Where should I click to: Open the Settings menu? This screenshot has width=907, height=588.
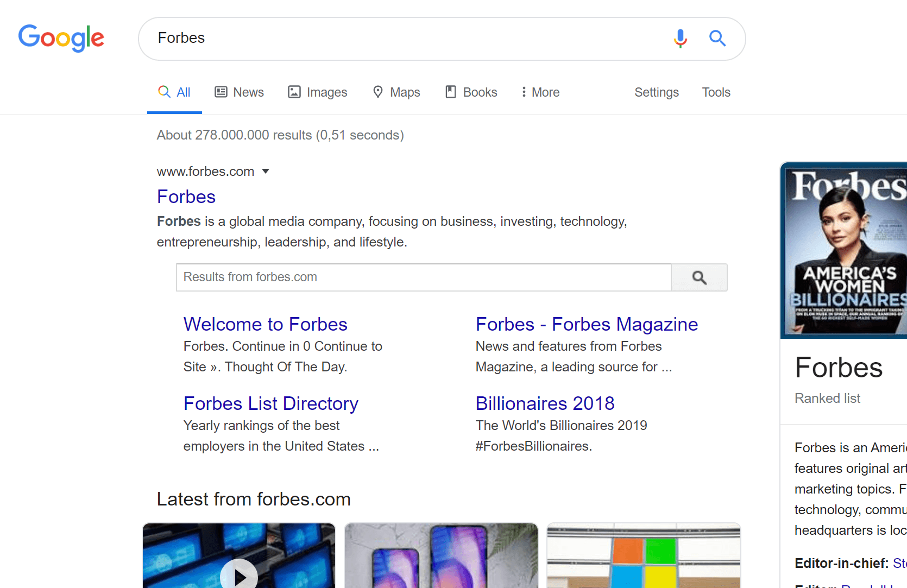click(x=656, y=92)
